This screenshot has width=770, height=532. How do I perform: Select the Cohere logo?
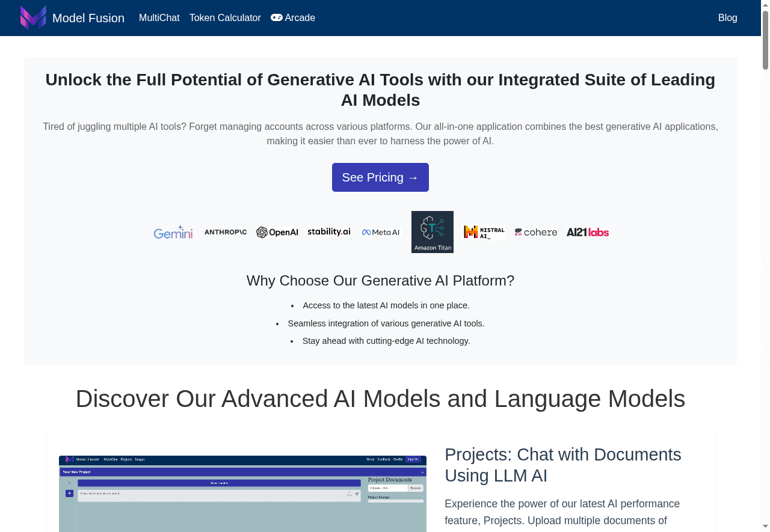535,232
